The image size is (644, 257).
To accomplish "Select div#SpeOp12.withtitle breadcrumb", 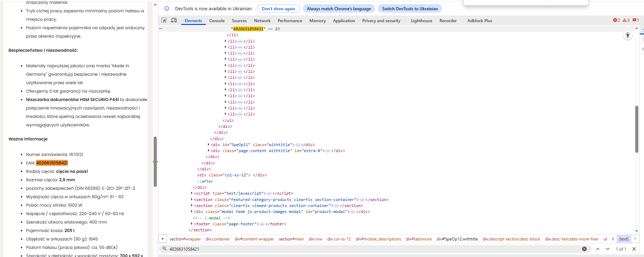I will coord(457,239).
